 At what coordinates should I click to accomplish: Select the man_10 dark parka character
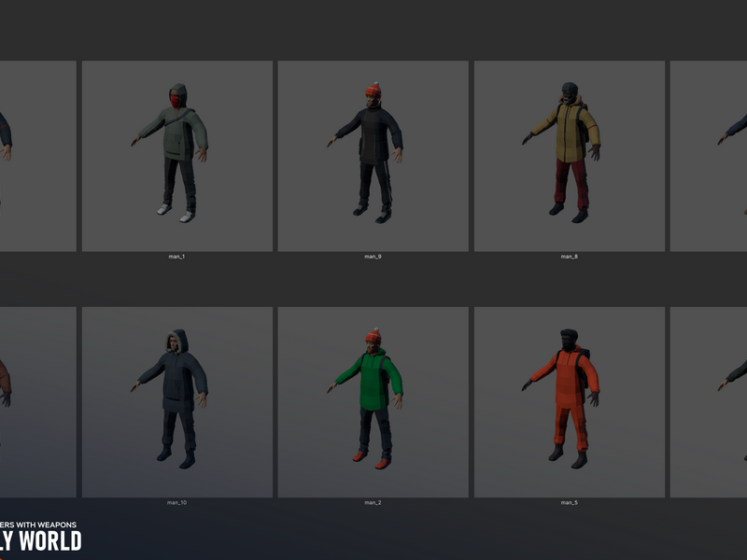tap(177, 402)
